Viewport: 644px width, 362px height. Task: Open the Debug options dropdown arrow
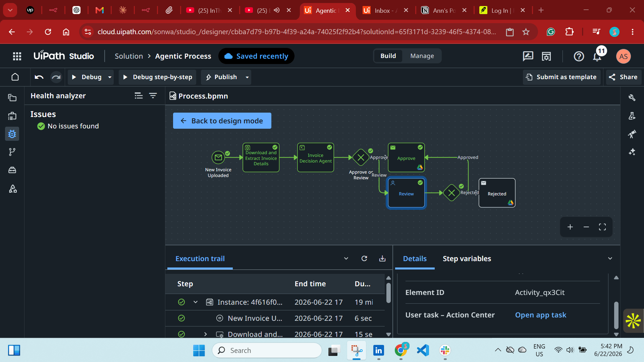110,77
